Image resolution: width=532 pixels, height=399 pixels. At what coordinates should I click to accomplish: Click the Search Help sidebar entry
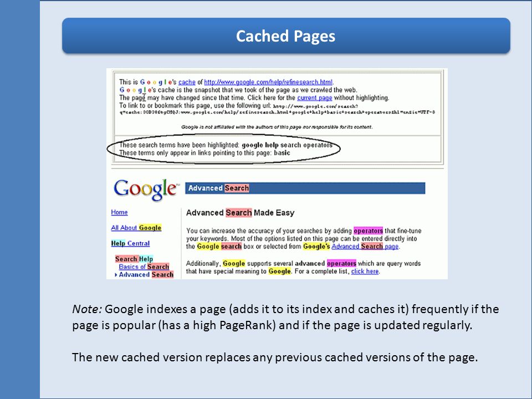(x=134, y=259)
